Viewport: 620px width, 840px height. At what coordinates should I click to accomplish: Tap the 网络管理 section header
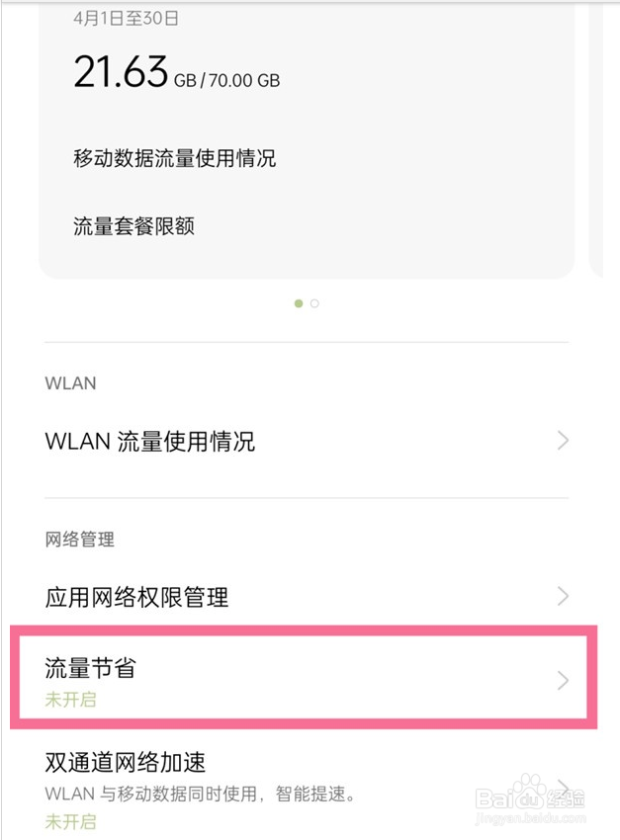(x=80, y=540)
